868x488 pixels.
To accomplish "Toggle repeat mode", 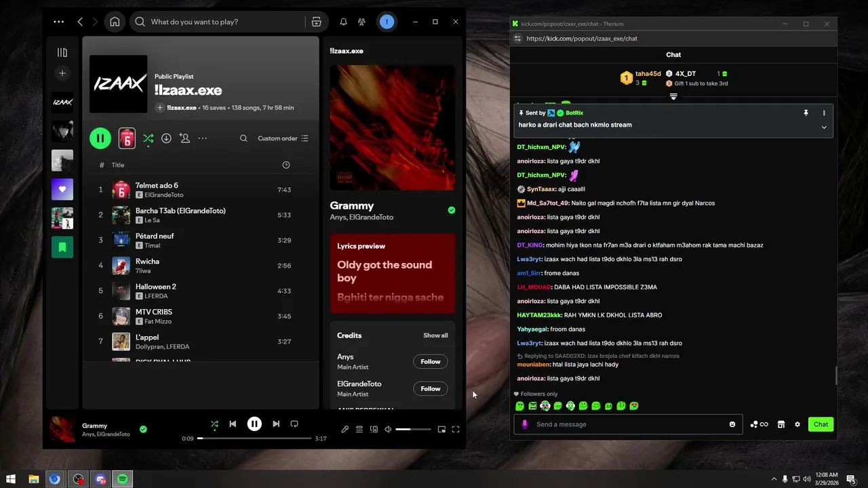I will pos(294,424).
